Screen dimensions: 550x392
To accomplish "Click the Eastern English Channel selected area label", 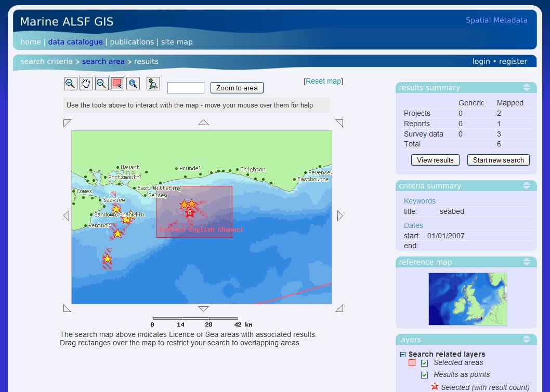I will [201, 229].
